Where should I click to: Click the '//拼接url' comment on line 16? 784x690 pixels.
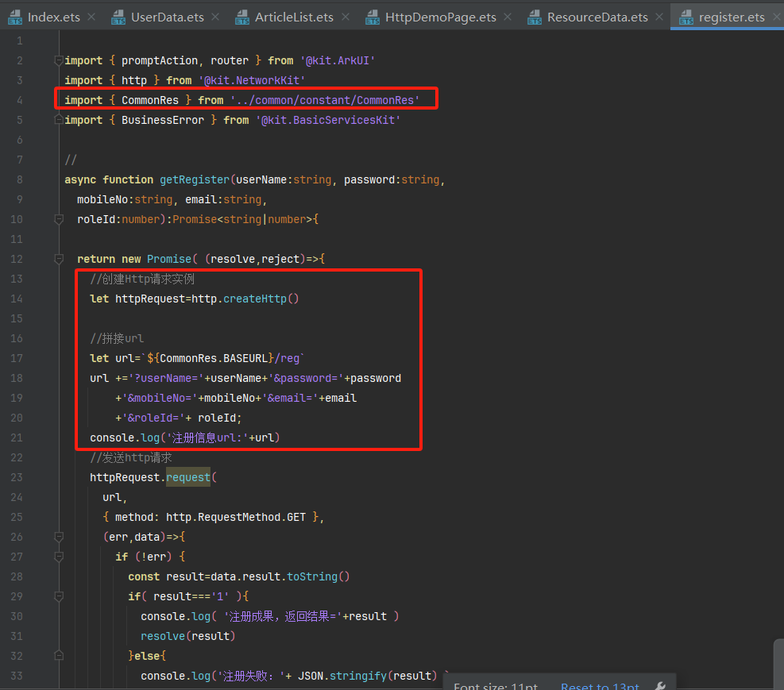coord(117,338)
